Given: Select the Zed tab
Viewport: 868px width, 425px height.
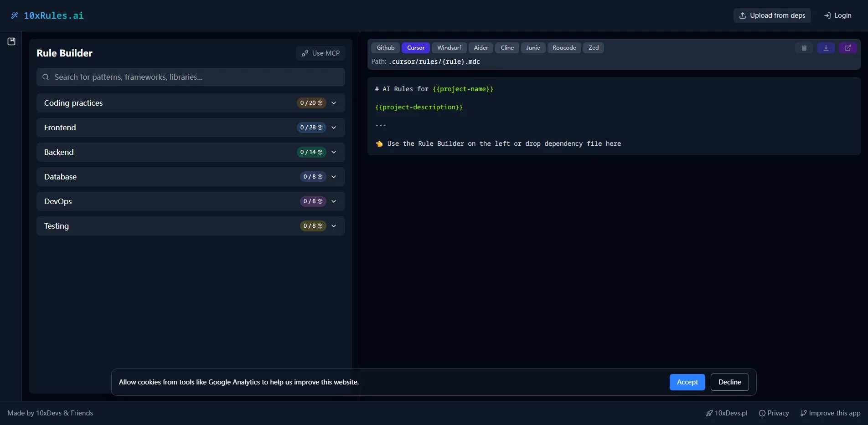Looking at the screenshot, I should (594, 48).
